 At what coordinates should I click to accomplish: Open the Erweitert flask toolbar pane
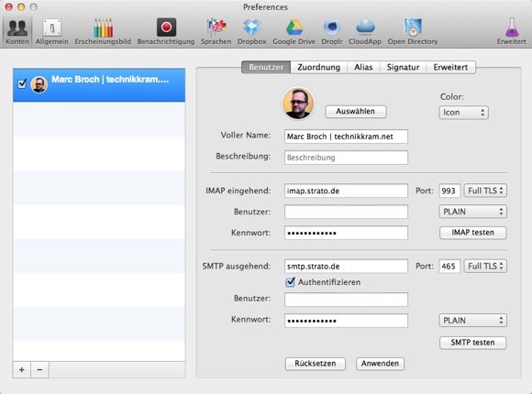(x=512, y=32)
